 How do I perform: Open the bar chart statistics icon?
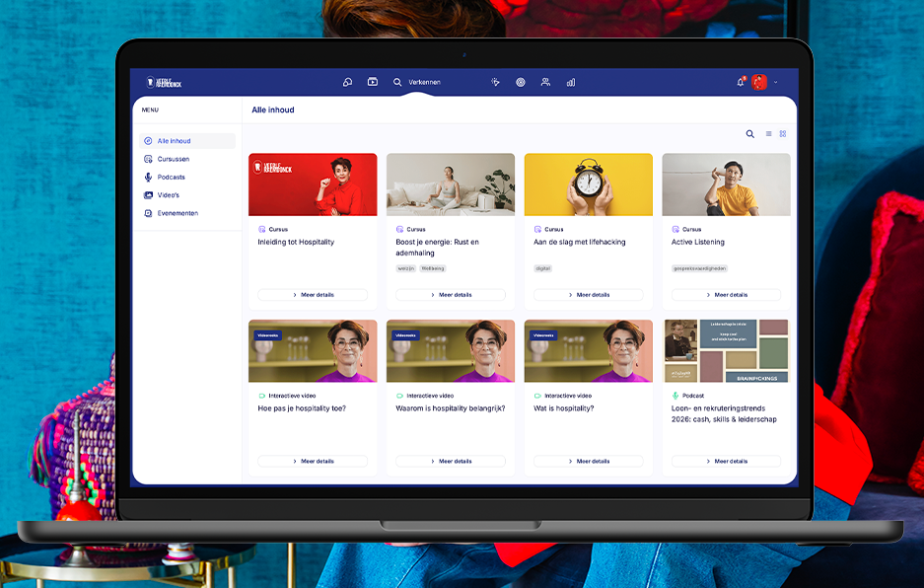(571, 83)
